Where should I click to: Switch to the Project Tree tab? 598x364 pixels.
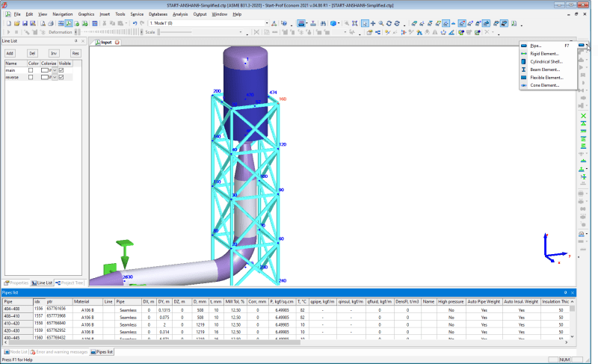coord(69,283)
